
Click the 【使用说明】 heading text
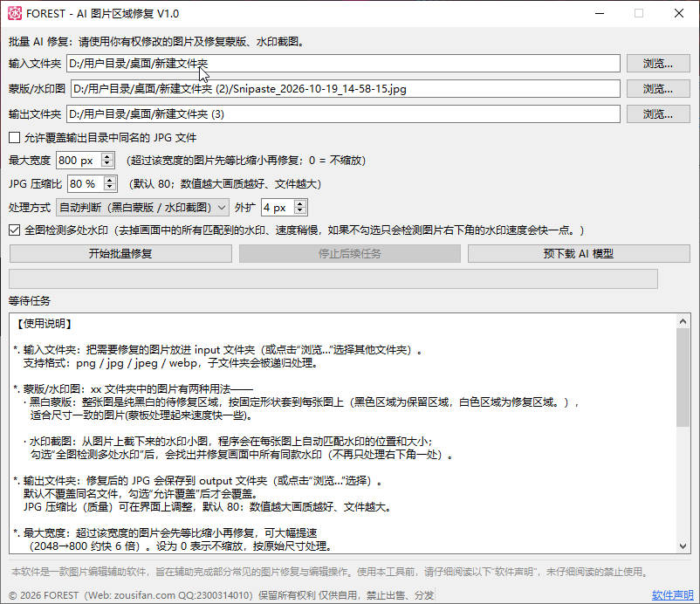[45, 324]
